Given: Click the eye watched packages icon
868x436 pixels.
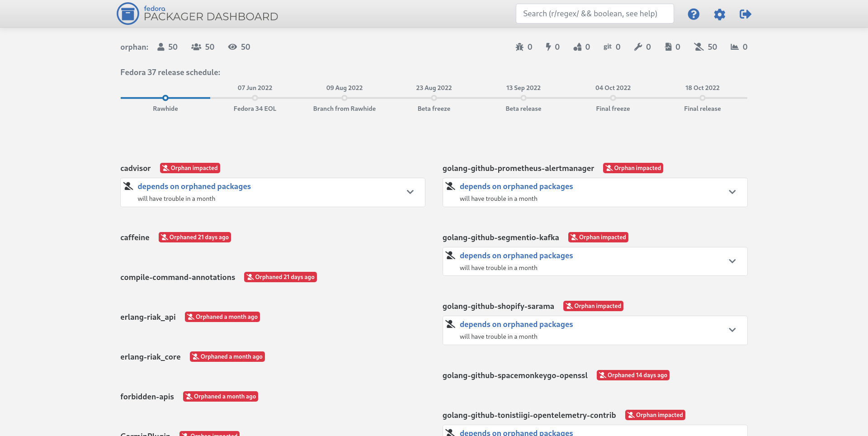Looking at the screenshot, I should pyautogui.click(x=232, y=47).
